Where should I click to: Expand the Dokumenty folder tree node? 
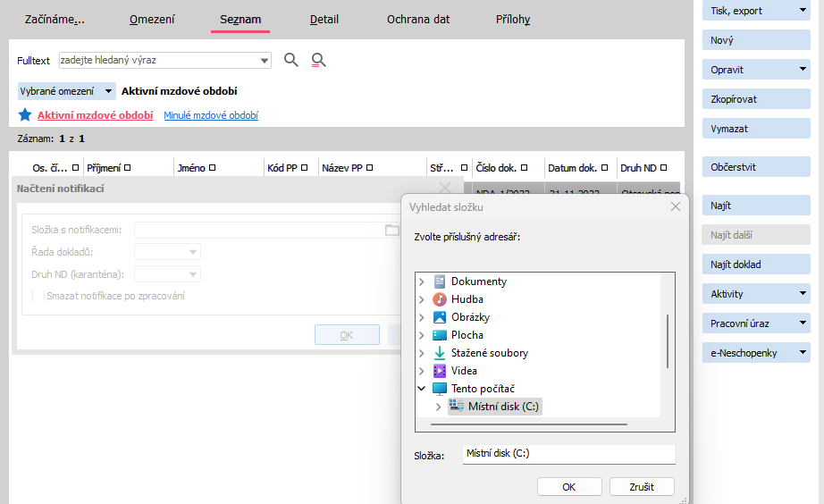(422, 281)
